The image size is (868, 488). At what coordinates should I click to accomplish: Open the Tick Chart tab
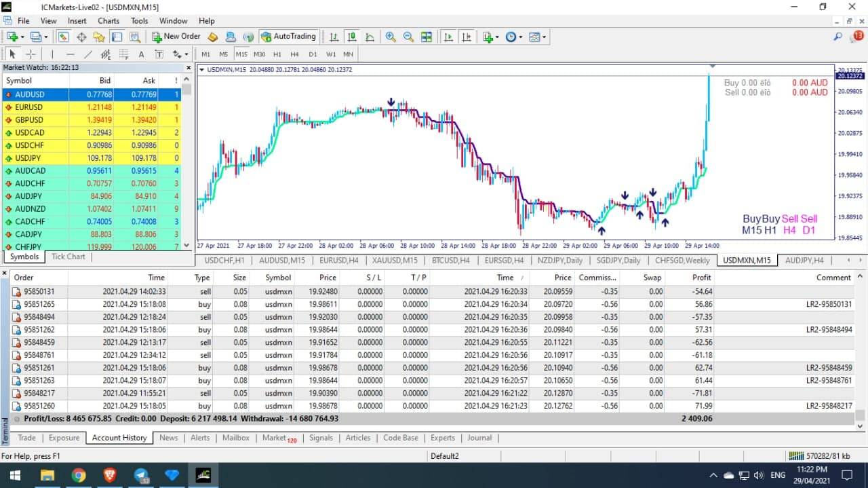point(68,257)
